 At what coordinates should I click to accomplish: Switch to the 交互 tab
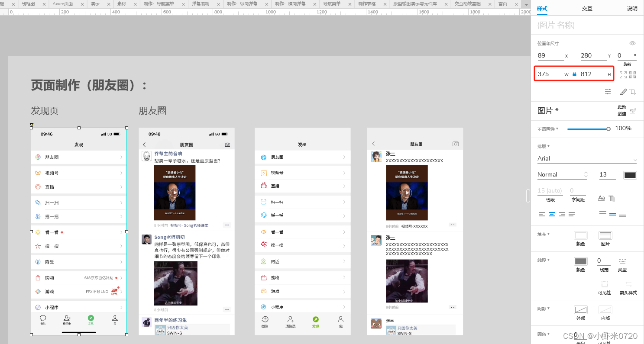[587, 8]
